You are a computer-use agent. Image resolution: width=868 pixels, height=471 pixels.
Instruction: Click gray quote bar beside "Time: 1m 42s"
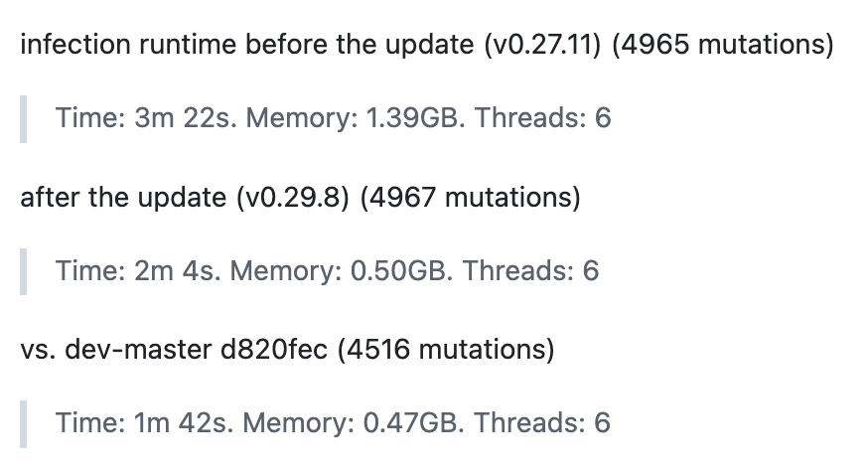click(x=23, y=424)
